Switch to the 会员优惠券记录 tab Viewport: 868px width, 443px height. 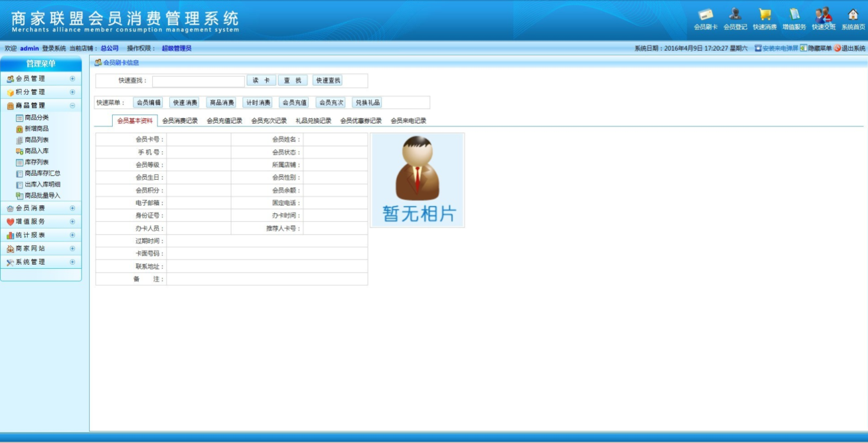[361, 120]
